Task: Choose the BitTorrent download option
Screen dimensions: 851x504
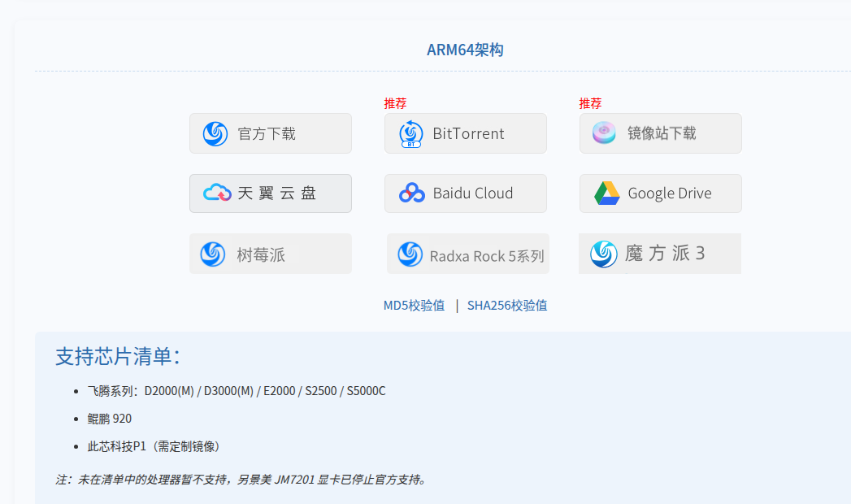Action: [x=466, y=133]
